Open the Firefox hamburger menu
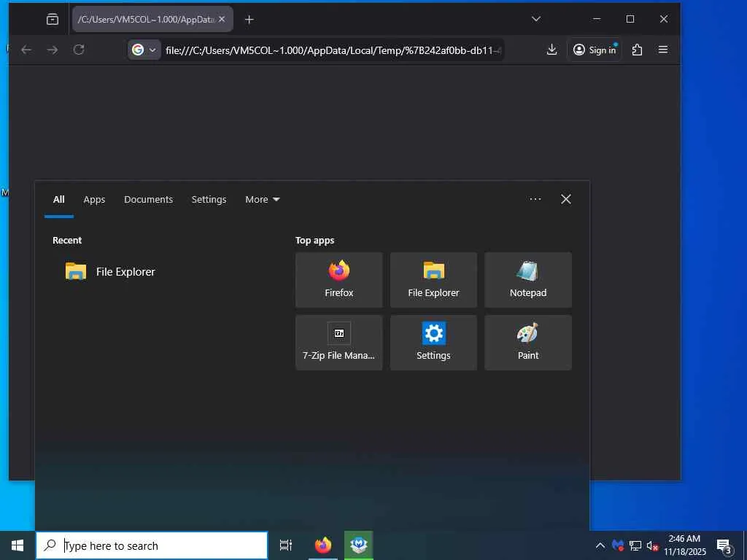The height and width of the screenshot is (560, 747). 662,50
